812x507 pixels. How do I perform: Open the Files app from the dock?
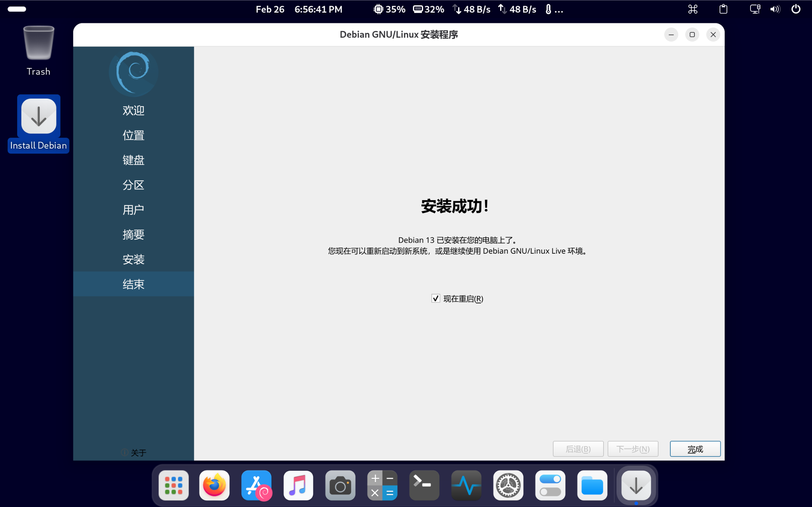click(592, 485)
